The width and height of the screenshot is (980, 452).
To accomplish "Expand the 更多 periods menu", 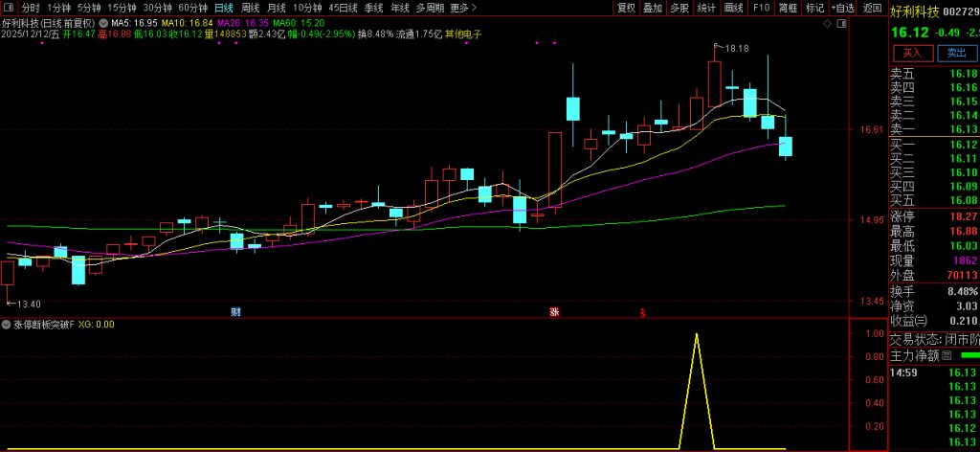I will (462, 8).
